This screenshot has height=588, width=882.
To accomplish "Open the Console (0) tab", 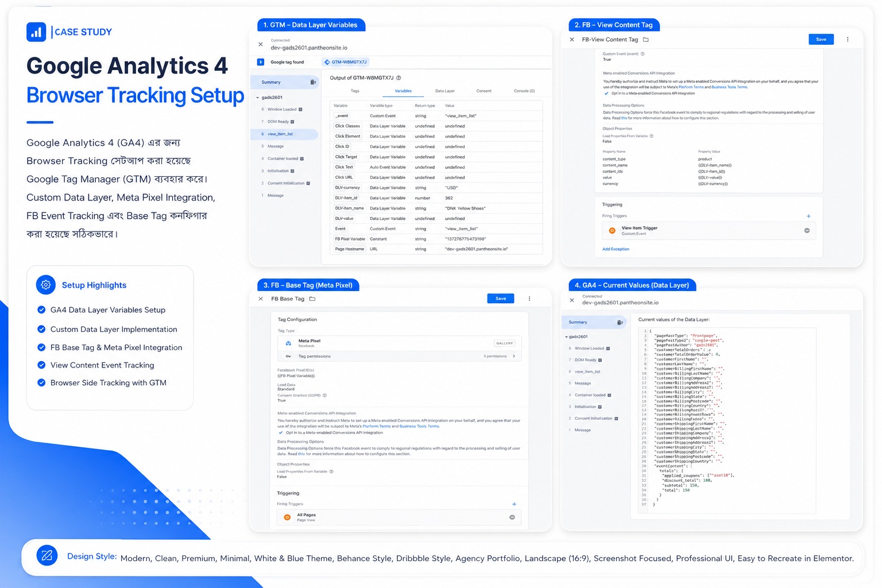I will pos(524,91).
